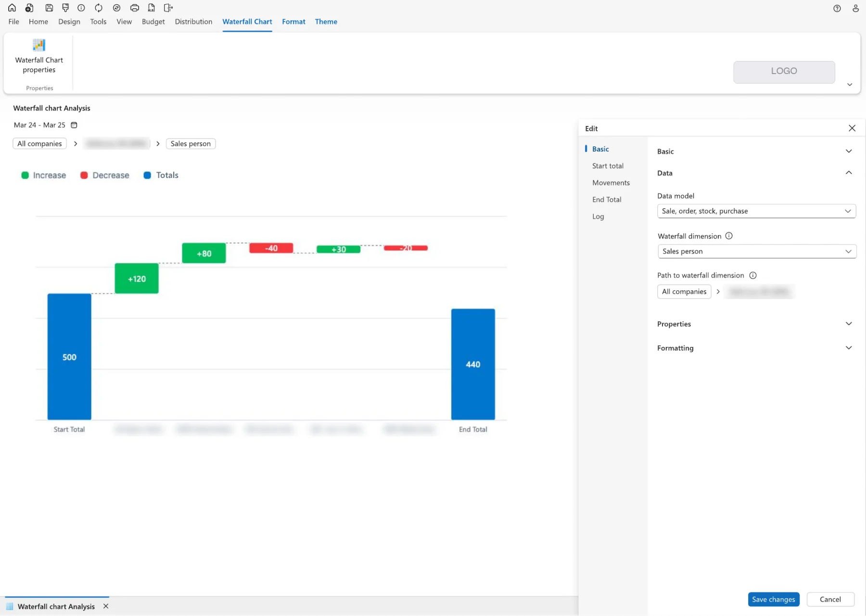This screenshot has height=616, width=866.
Task: Expand the Basic section
Action: pos(849,151)
